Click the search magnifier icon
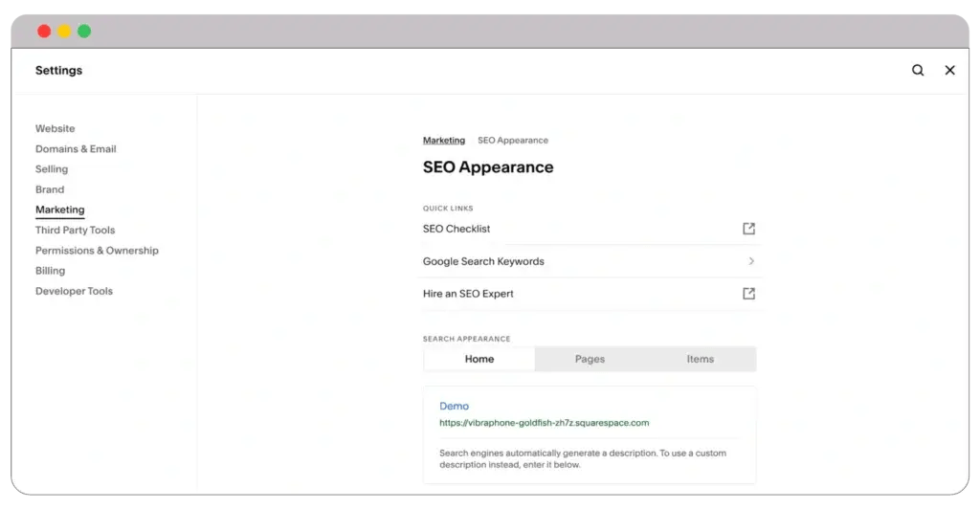Viewport: 980px width, 509px height. (918, 70)
